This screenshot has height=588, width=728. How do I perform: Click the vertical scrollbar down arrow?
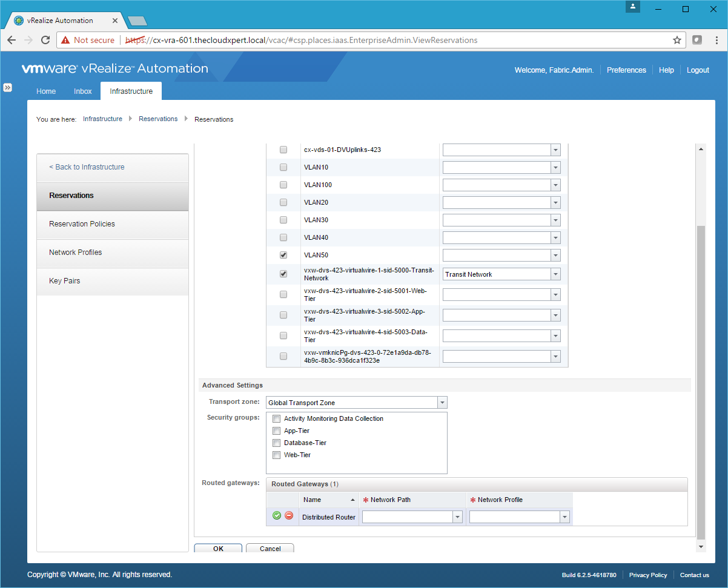click(701, 547)
